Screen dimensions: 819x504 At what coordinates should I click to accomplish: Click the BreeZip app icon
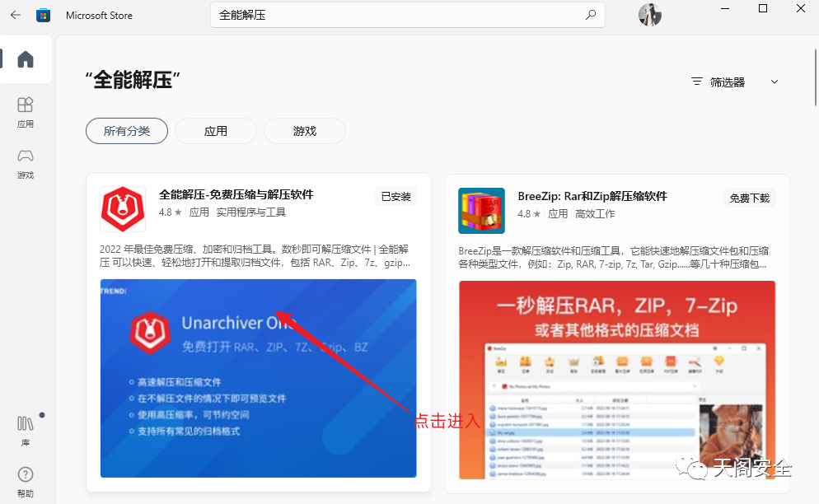click(x=481, y=211)
